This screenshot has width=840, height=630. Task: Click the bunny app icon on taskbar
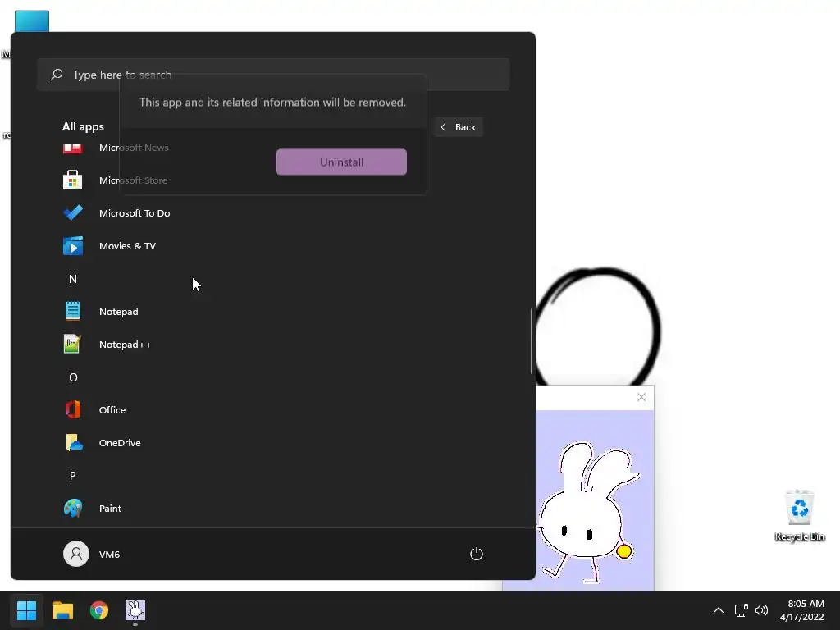tap(135, 610)
